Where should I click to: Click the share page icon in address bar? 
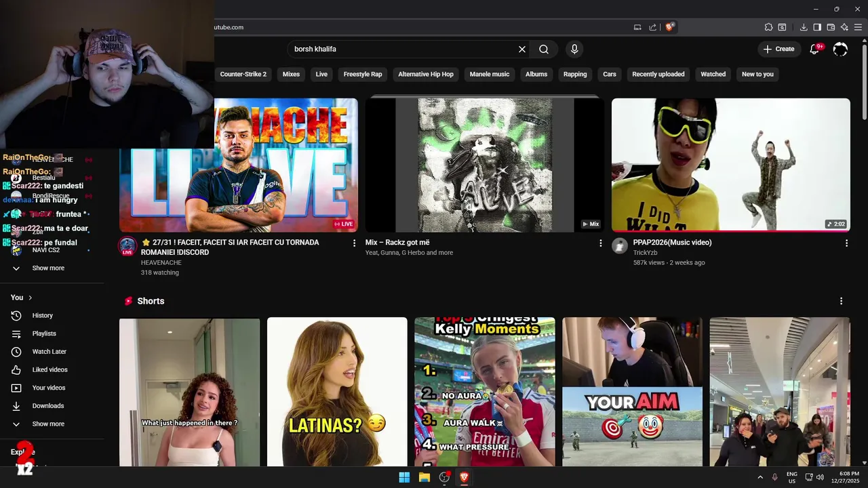(652, 27)
